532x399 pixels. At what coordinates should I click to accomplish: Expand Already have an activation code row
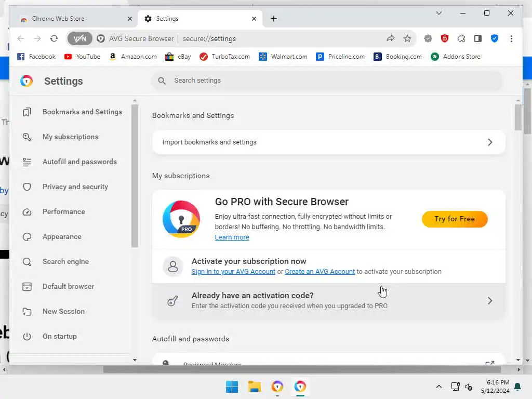(329, 301)
